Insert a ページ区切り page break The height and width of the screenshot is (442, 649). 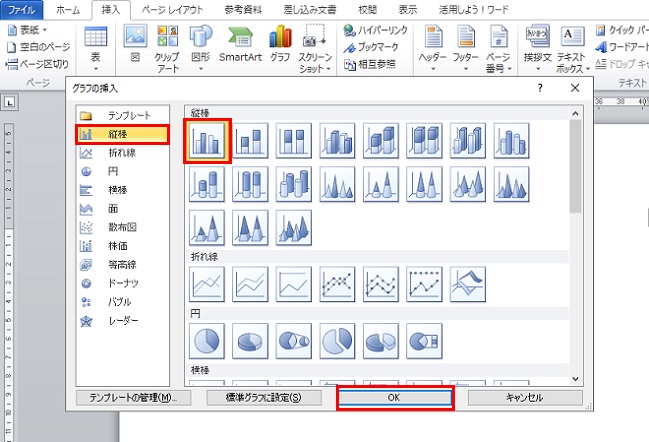37,64
